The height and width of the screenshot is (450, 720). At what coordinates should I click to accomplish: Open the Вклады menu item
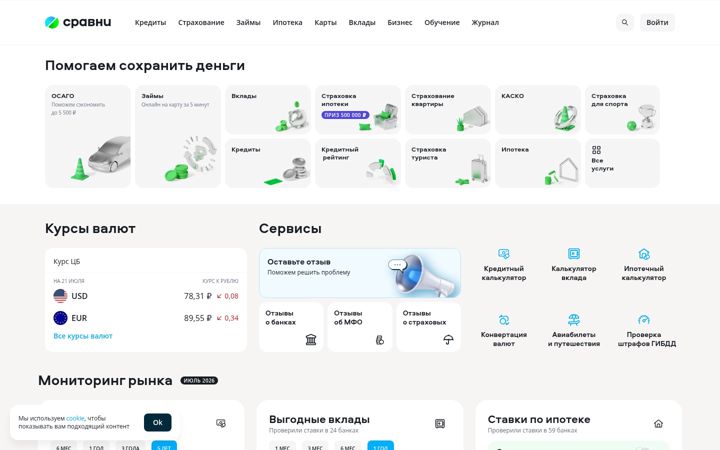pyautogui.click(x=362, y=22)
